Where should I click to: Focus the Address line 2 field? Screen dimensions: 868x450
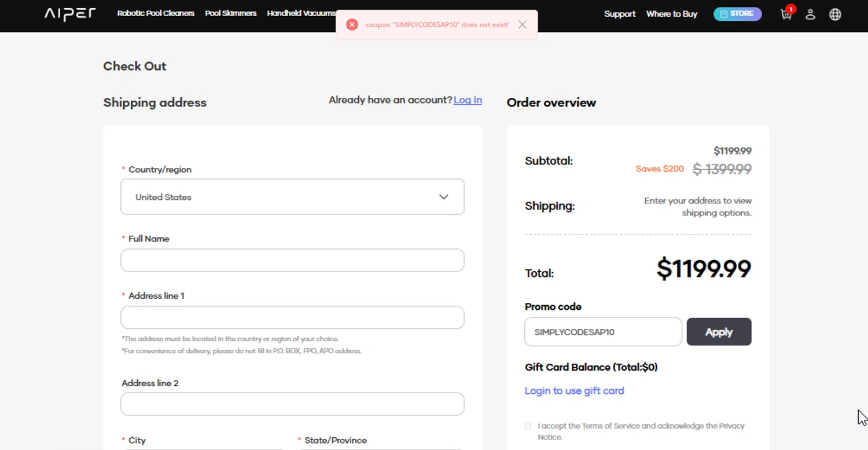click(x=292, y=404)
